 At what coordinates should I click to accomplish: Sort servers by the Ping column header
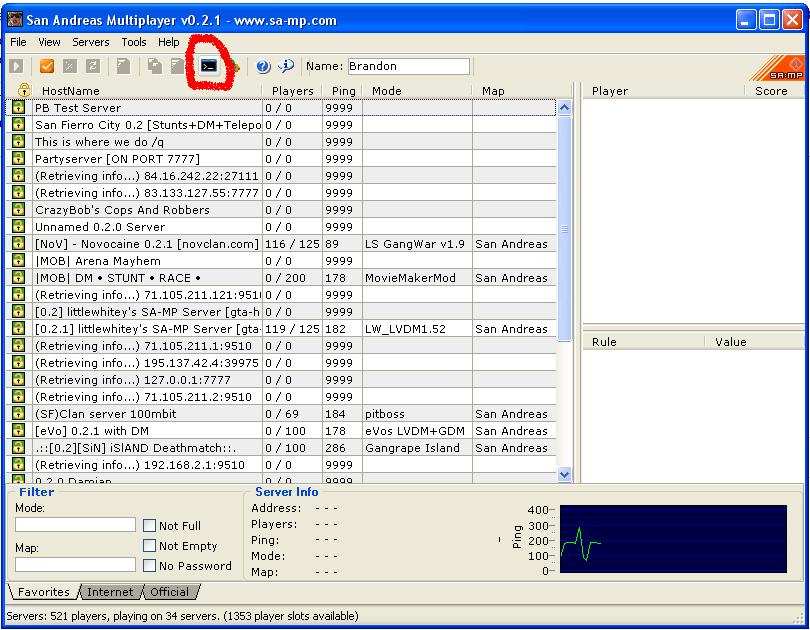(x=342, y=90)
